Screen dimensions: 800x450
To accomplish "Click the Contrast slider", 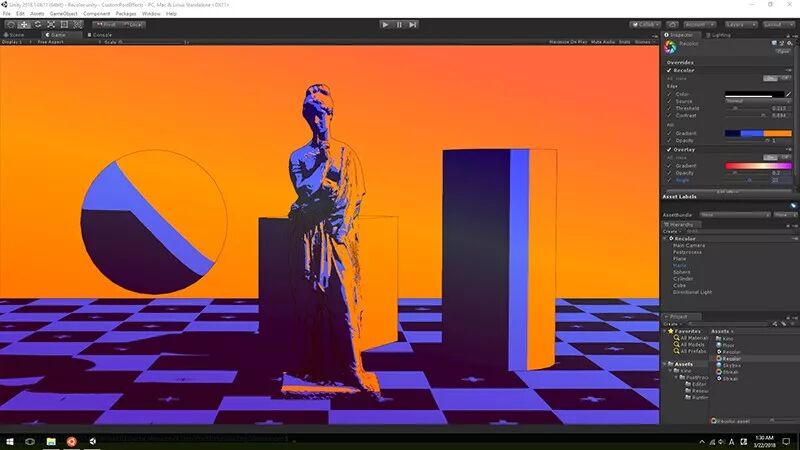I will click(747, 116).
